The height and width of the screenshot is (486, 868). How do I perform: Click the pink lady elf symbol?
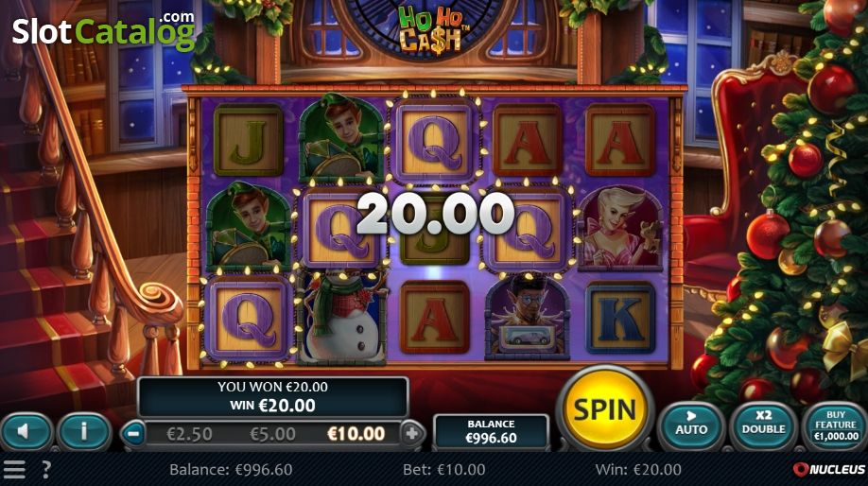coord(620,228)
